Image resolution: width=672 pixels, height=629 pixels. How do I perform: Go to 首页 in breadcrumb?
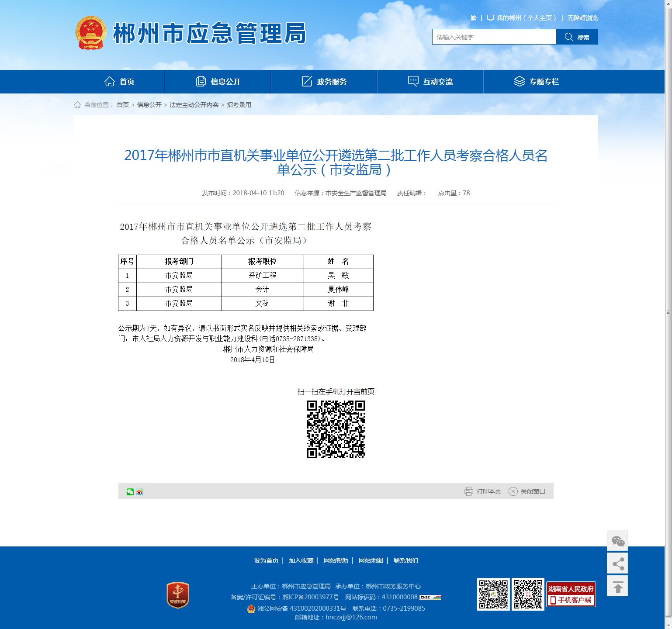click(x=123, y=105)
